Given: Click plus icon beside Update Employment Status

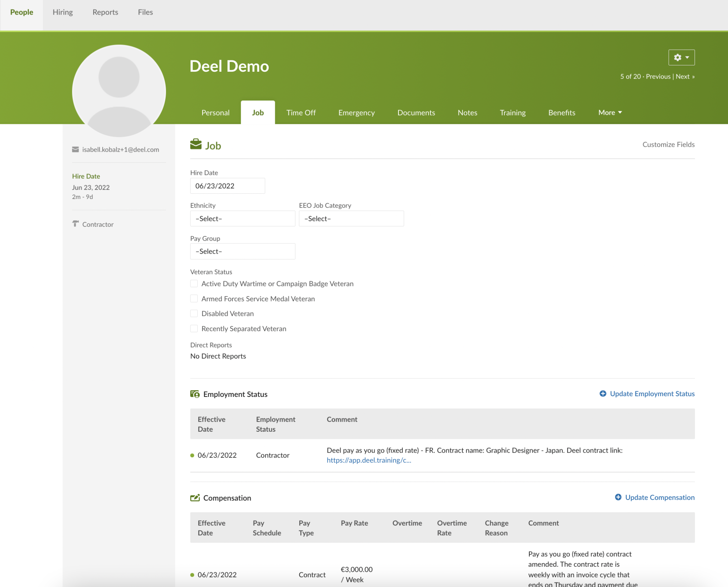Looking at the screenshot, I should tap(603, 394).
